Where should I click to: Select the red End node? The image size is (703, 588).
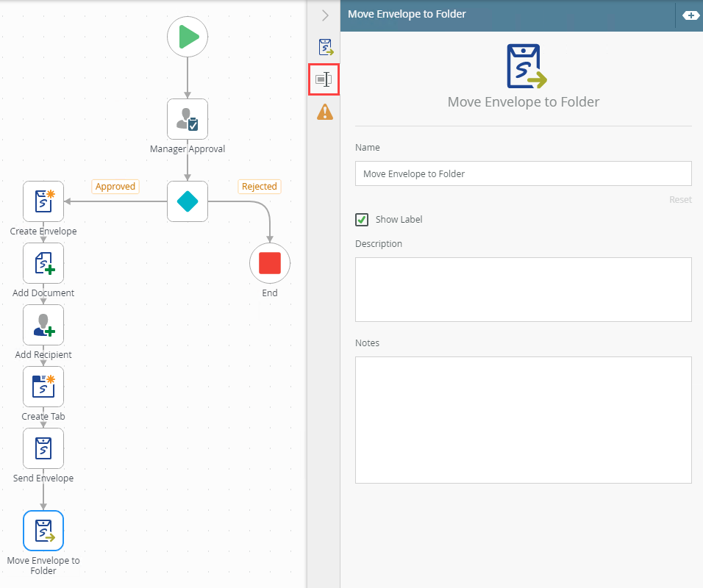coord(270,262)
